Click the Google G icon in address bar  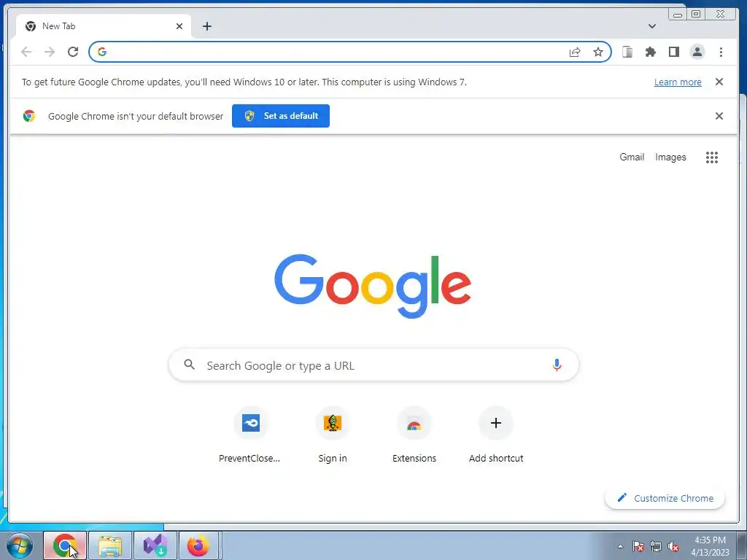click(x=102, y=52)
